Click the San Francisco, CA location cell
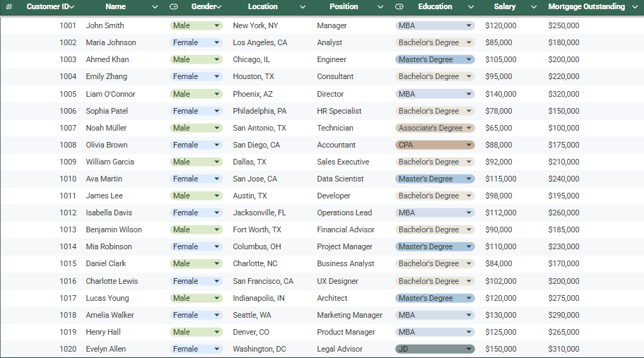Image resolution: width=644 pixels, height=358 pixels. pyautogui.click(x=263, y=281)
